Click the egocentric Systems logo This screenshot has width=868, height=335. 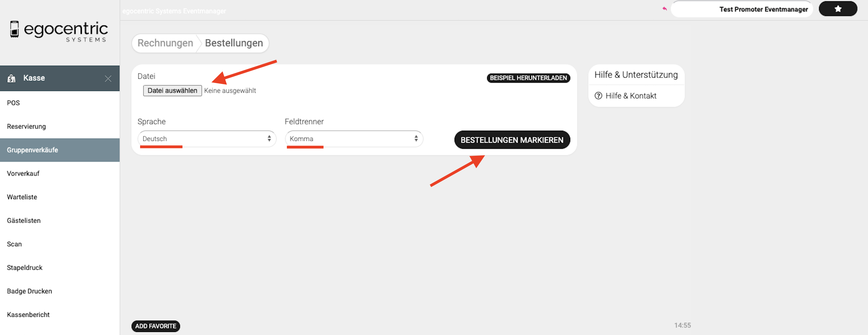59,32
